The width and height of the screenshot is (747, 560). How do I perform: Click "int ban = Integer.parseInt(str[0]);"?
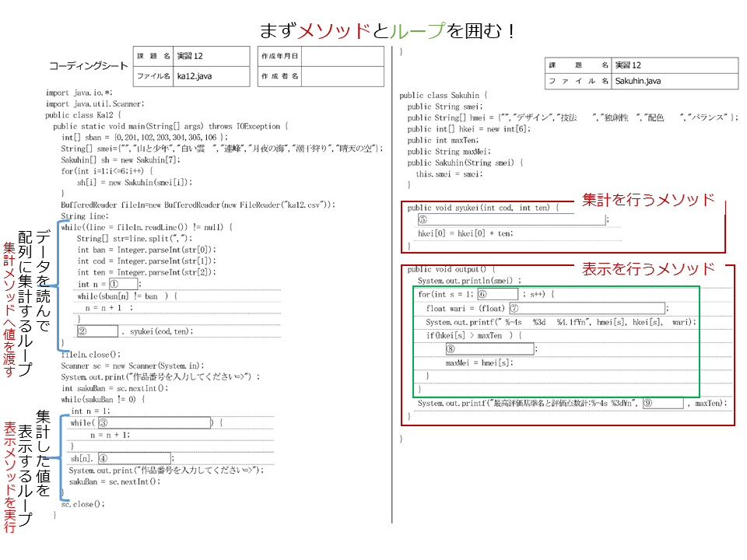[147, 250]
